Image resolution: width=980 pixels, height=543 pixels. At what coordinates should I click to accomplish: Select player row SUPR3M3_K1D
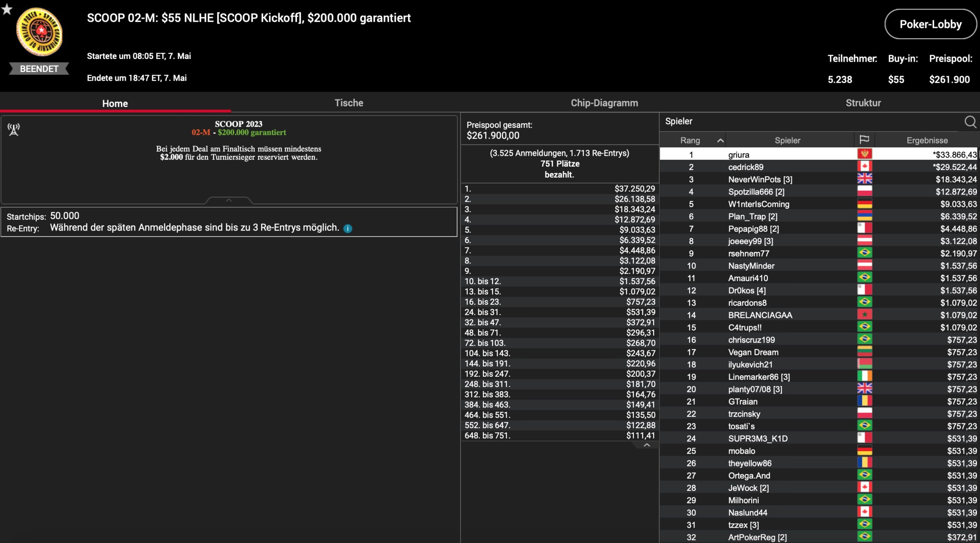click(x=818, y=438)
